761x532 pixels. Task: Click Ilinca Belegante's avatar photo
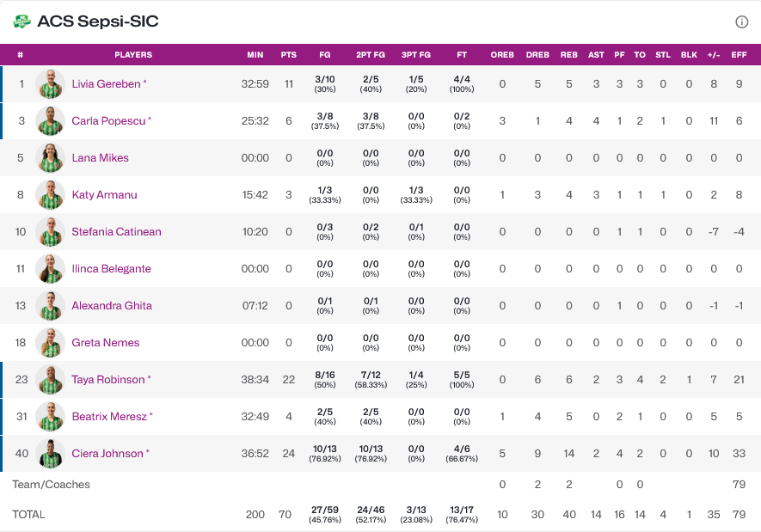tap(51, 269)
